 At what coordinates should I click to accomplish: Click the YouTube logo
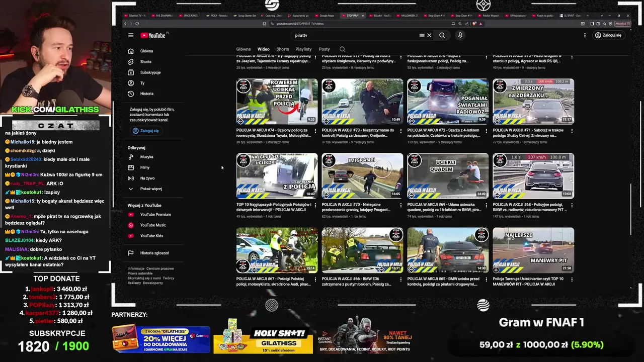(153, 35)
